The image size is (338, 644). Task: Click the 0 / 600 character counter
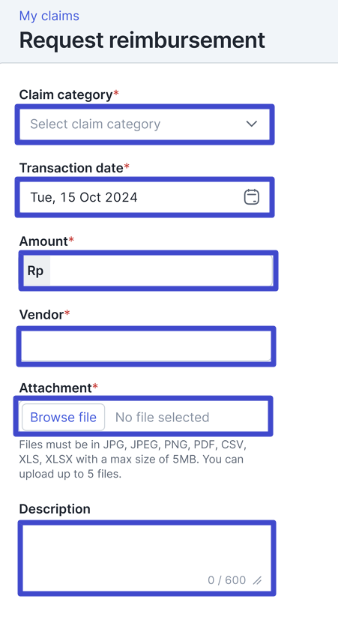point(226,580)
